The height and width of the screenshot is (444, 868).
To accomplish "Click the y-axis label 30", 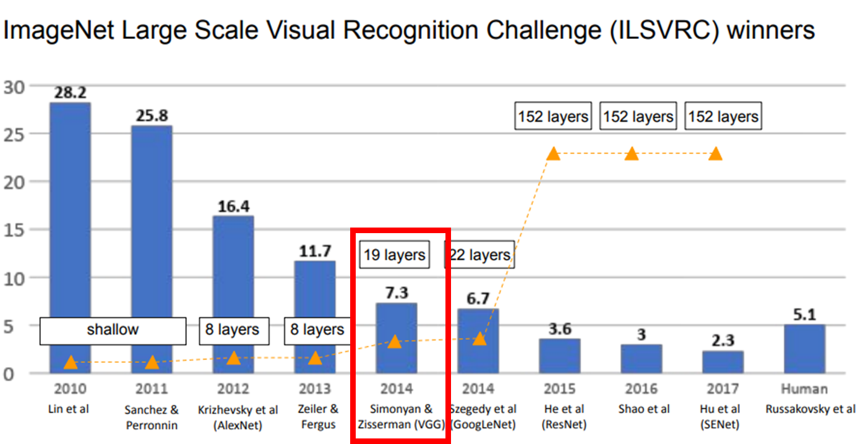I will [14, 87].
